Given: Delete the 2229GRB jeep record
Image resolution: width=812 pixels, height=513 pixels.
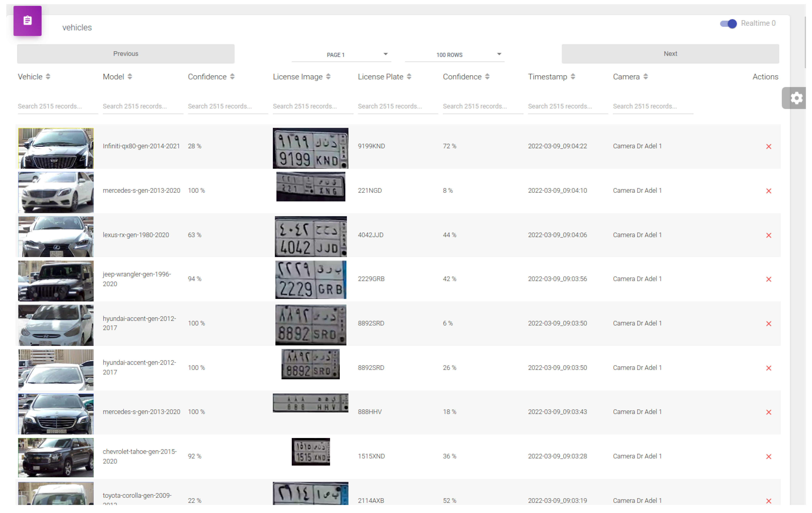Looking at the screenshot, I should click(769, 279).
